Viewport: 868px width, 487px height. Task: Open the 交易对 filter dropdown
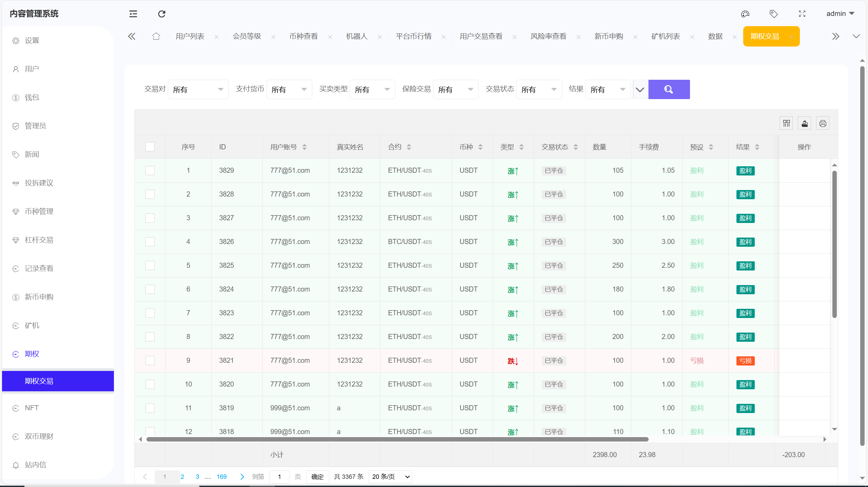[198, 89]
